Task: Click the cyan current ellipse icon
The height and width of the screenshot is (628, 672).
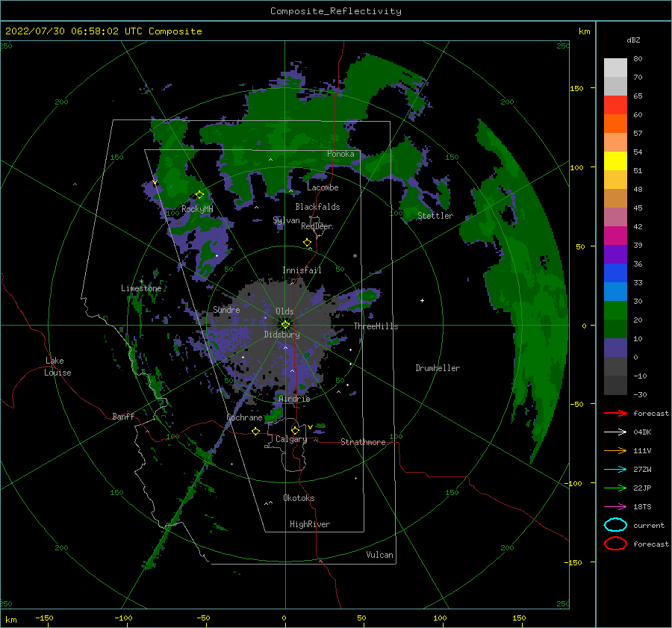Action: pyautogui.click(x=615, y=525)
